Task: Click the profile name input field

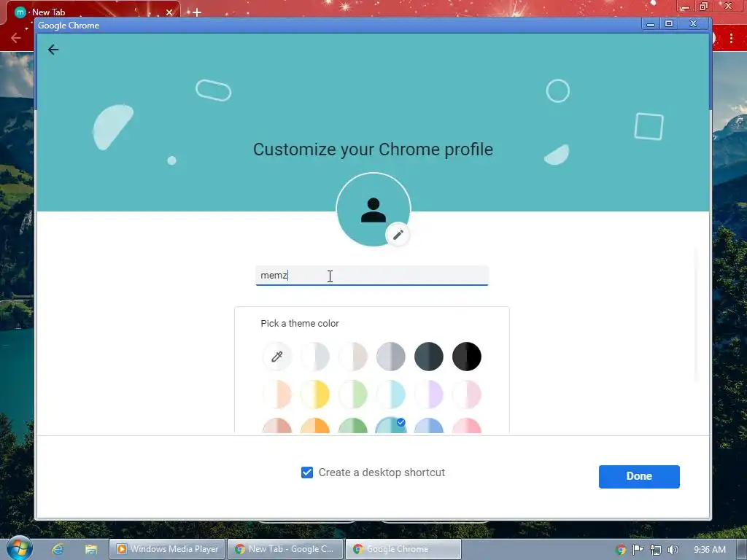Action: [x=371, y=275]
